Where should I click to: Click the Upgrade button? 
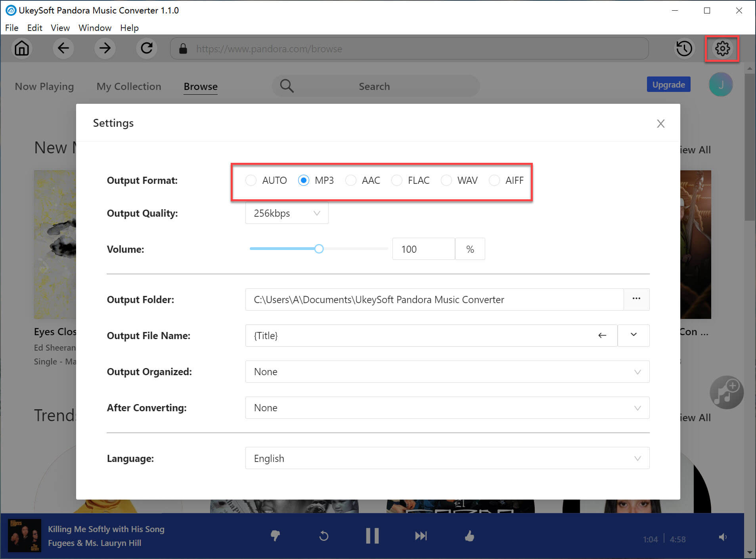668,84
